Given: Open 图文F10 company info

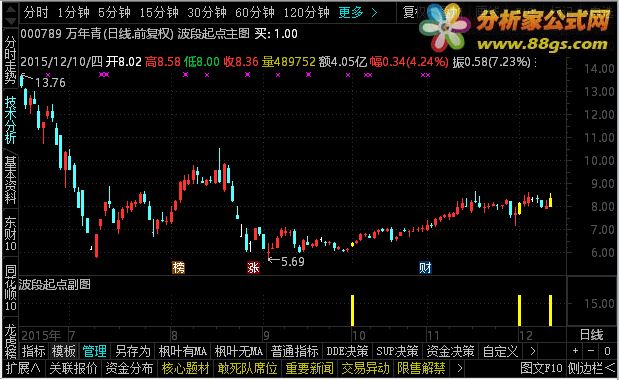Looking at the screenshot, I should pos(541,368).
